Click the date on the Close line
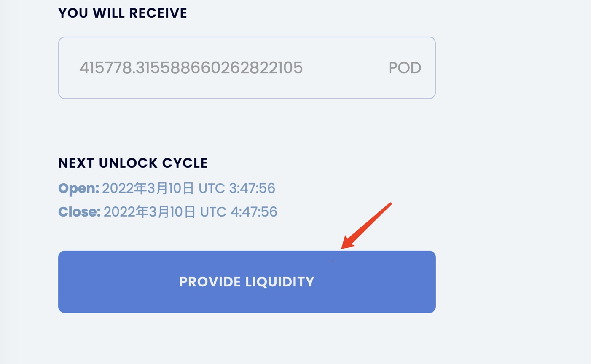 point(150,212)
